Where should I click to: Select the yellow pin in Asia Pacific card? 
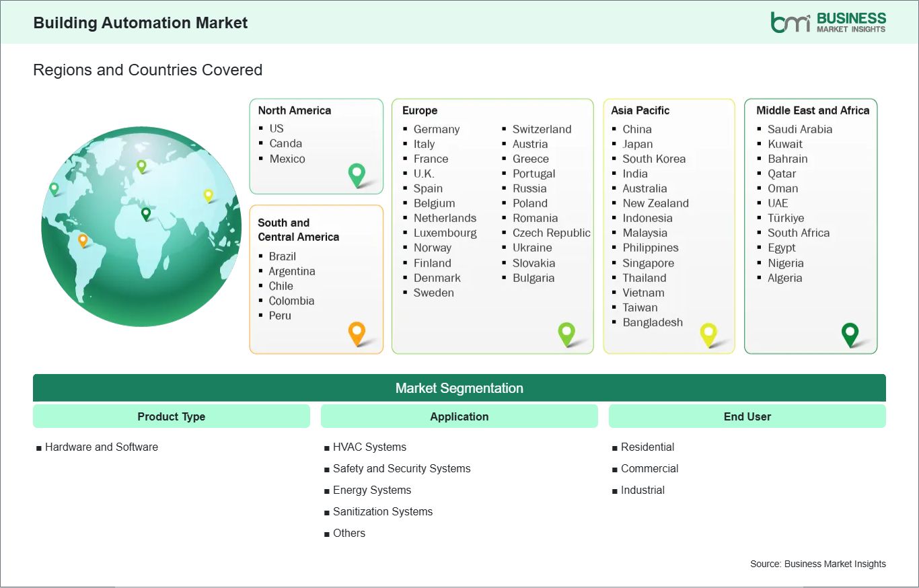pos(708,333)
